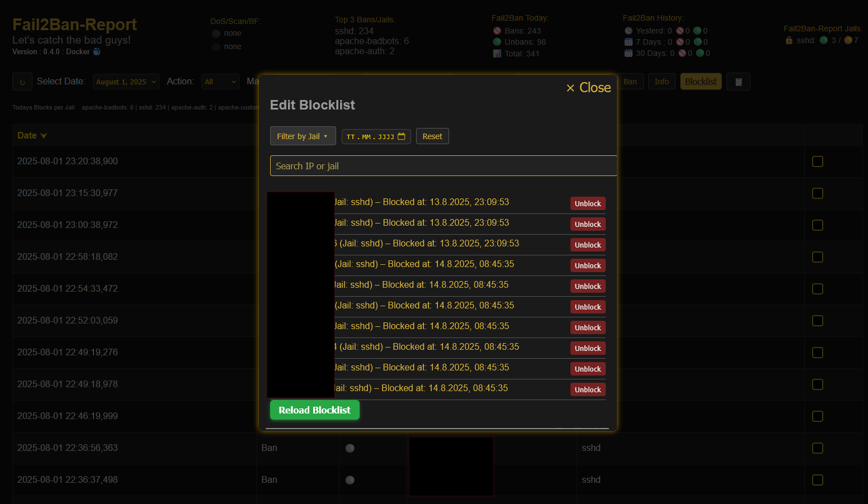Click the clock icon beside Yesterd

point(629,31)
